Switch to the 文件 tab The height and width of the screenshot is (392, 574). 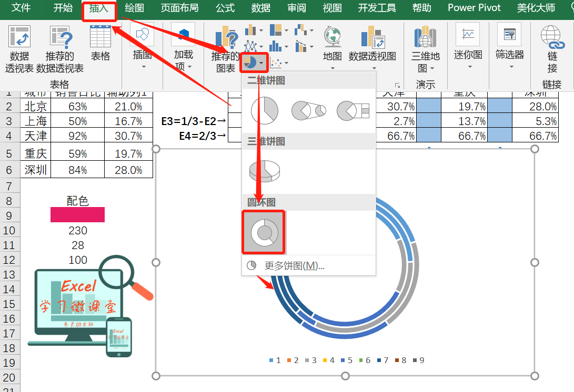[x=21, y=8]
